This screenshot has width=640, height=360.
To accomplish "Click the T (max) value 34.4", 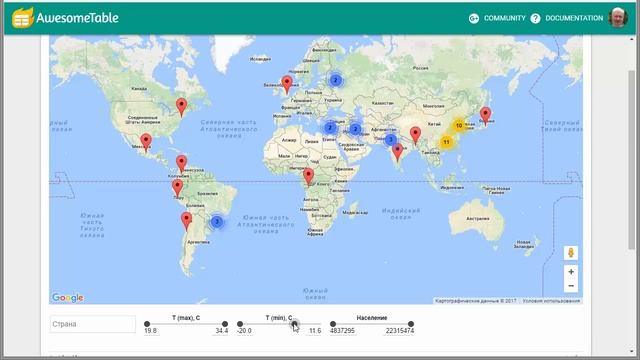I will (222, 331).
